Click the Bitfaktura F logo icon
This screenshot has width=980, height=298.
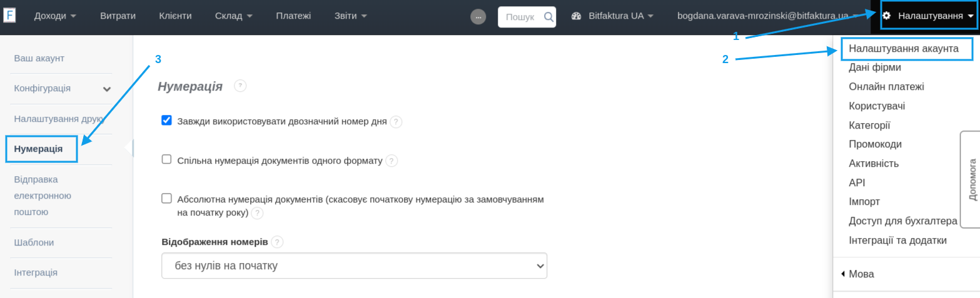coord(9,16)
